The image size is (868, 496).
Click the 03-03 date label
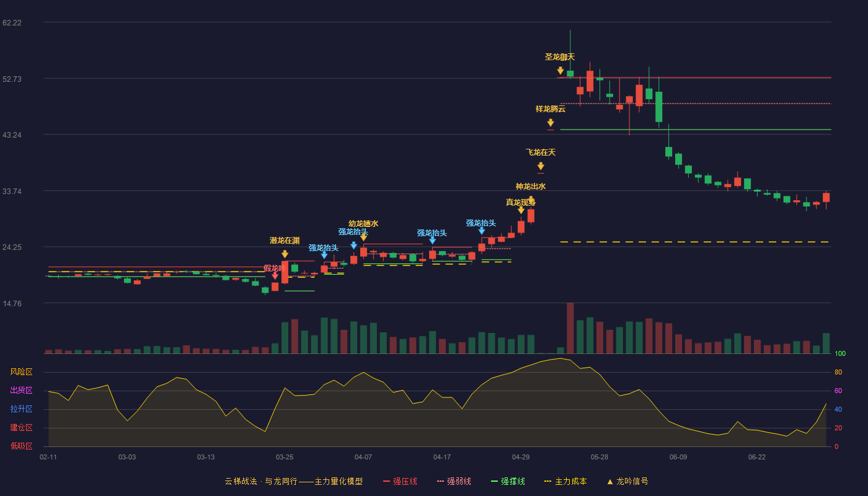[127, 457]
